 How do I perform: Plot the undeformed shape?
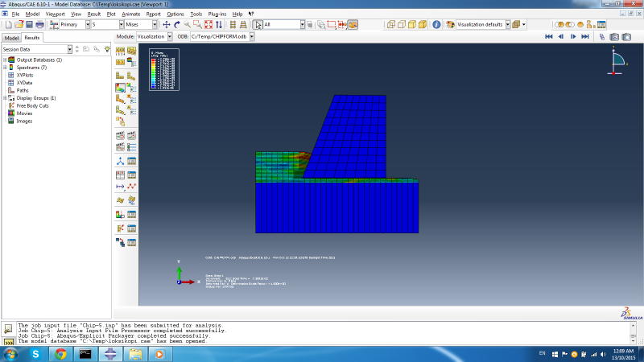[120, 76]
